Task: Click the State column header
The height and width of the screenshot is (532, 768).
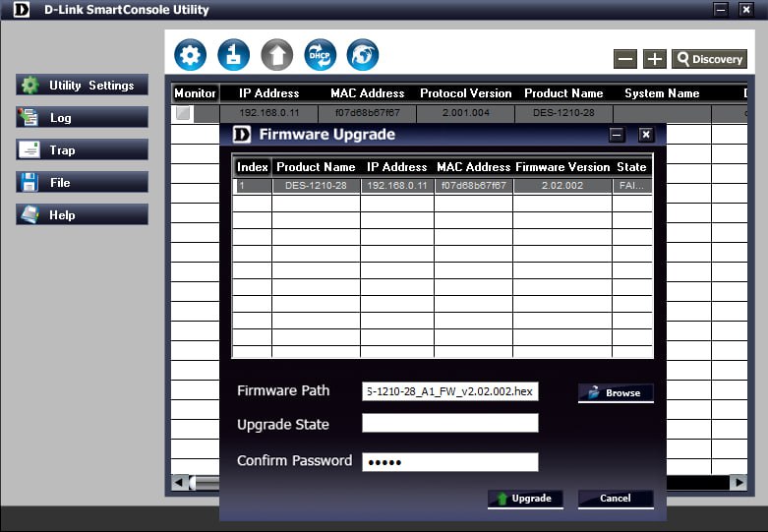Action: click(632, 167)
